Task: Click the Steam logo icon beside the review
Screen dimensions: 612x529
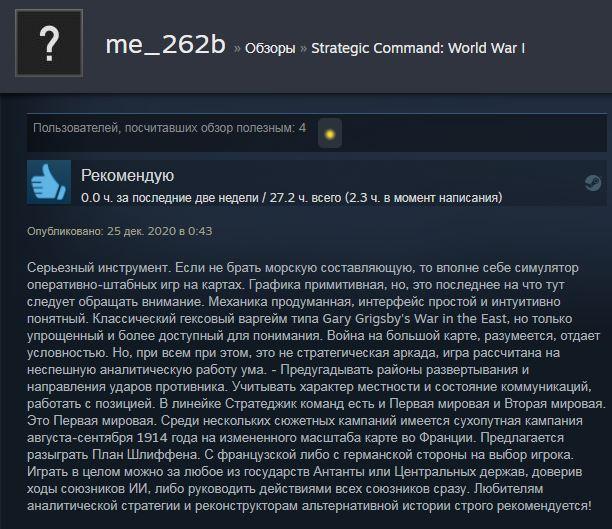Action: (592, 182)
